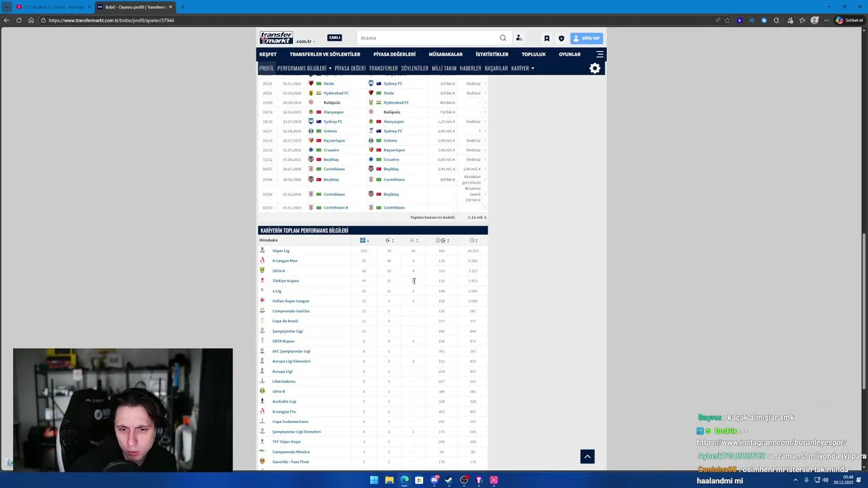The width and height of the screenshot is (868, 488).
Task: Select the PİYASA DEĞERİ tab
Action: tap(350, 68)
